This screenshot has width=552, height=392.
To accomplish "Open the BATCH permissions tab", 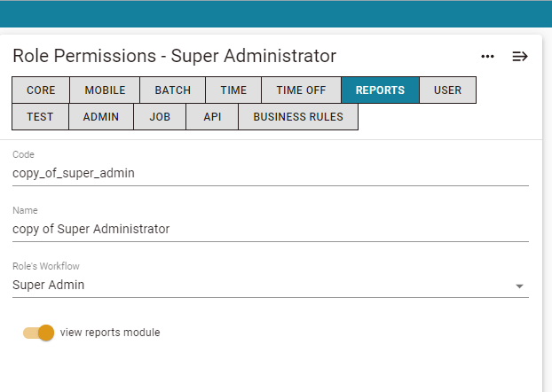I will [x=172, y=90].
